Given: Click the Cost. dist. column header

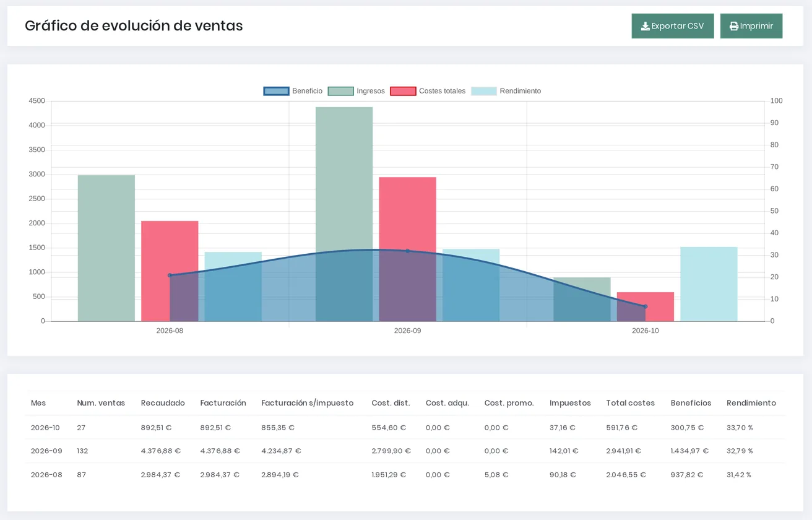Looking at the screenshot, I should click(391, 403).
